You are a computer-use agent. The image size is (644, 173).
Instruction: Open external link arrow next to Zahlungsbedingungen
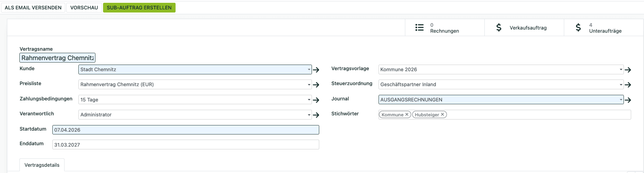[316, 100]
